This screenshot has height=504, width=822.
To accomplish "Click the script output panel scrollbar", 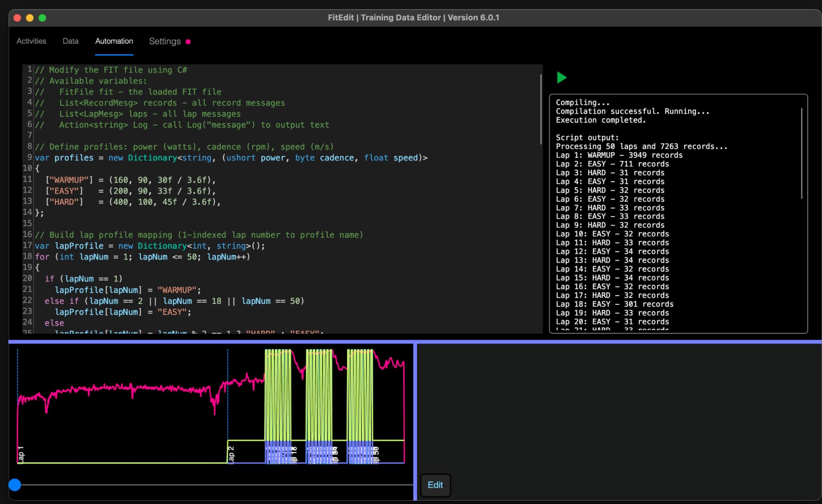I will 801,153.
